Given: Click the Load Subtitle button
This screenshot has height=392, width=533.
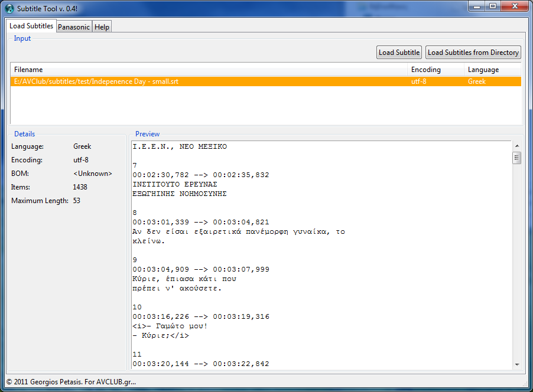Looking at the screenshot, I should point(399,53).
